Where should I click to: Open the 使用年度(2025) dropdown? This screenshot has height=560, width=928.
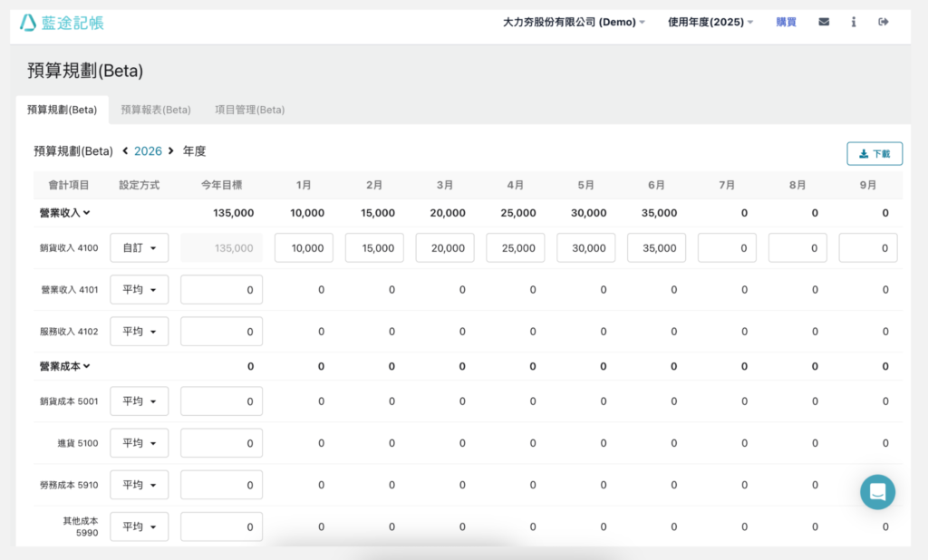710,23
